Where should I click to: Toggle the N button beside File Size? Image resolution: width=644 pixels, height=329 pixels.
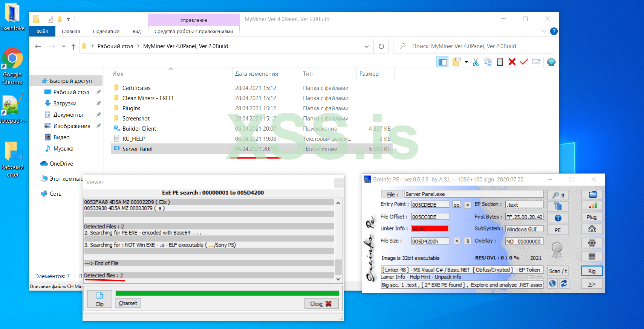468,241
